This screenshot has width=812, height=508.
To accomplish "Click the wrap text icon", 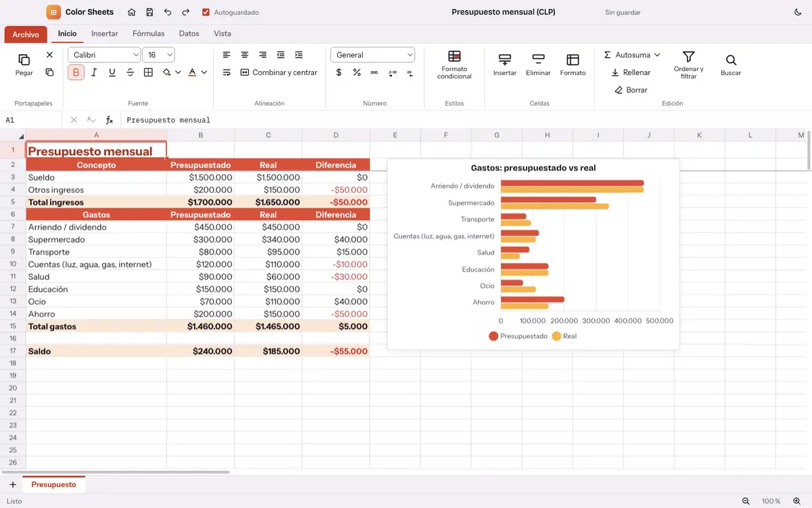I will (x=227, y=72).
